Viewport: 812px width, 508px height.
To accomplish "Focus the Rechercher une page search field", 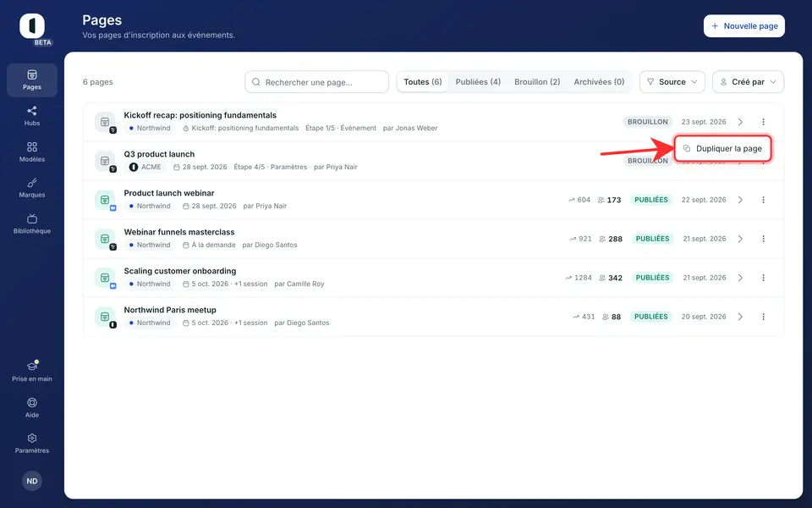I will click(316, 82).
